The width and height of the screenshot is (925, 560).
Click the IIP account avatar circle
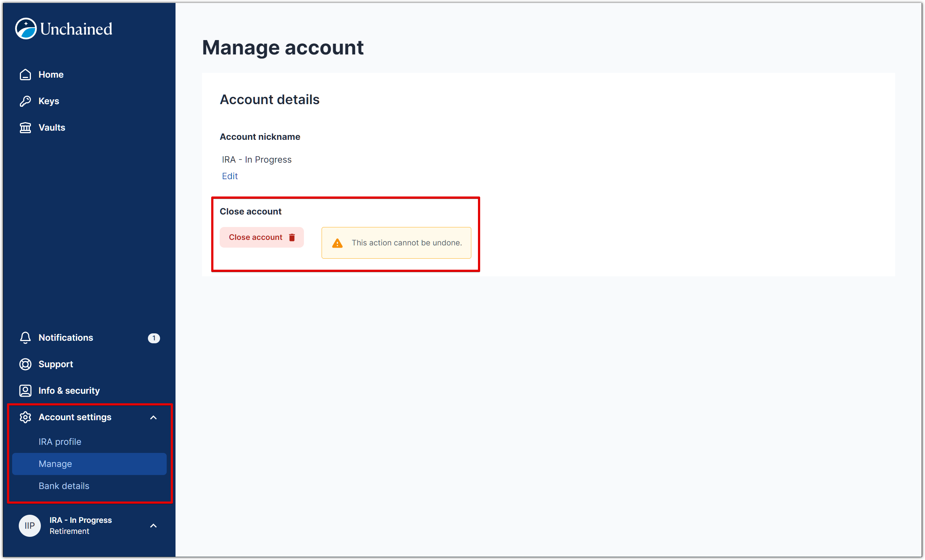(29, 525)
